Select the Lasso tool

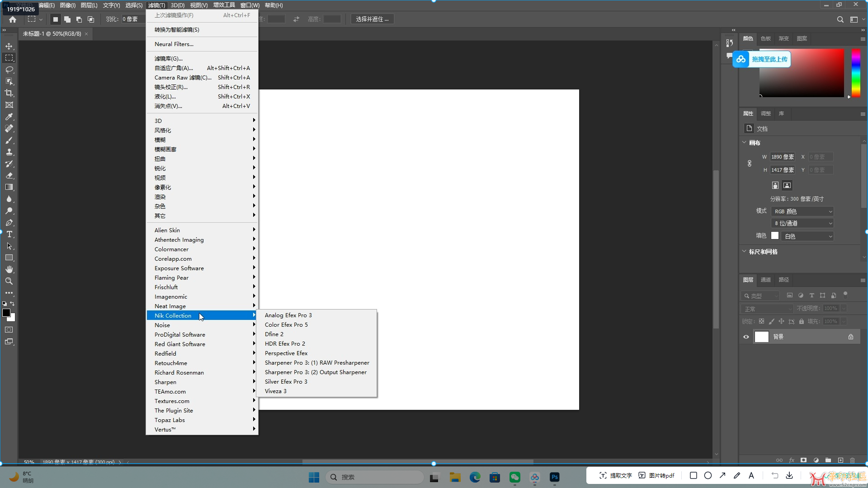click(x=9, y=69)
